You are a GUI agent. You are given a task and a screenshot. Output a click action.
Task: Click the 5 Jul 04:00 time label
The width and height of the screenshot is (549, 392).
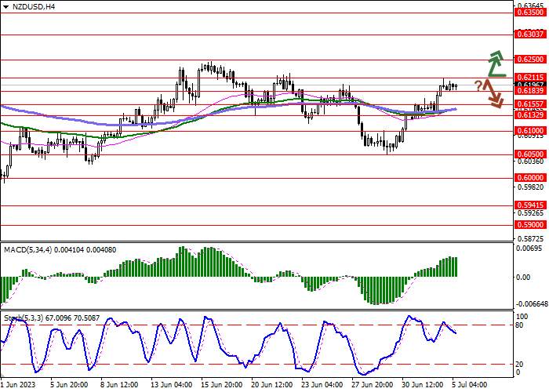point(470,385)
